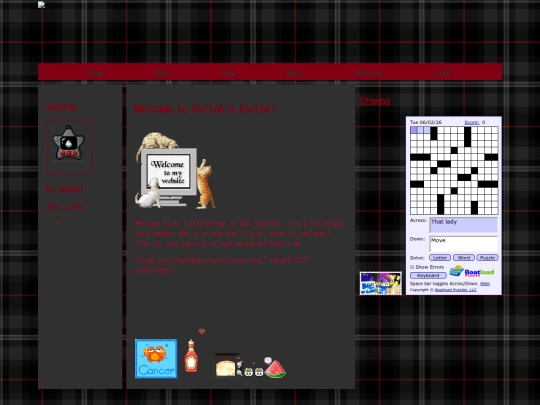This screenshot has width=540, height=405.
Task: Click the 'Hi there!' sidebar heading
Action: pyautogui.click(x=65, y=189)
